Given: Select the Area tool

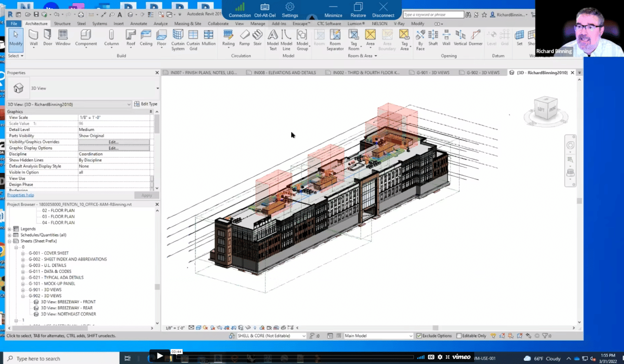Looking at the screenshot, I should (370, 37).
